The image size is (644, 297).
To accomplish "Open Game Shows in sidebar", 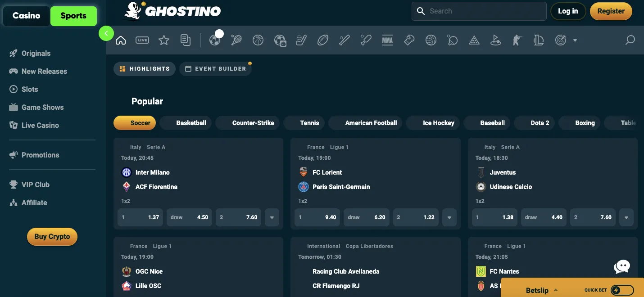I will [36, 107].
